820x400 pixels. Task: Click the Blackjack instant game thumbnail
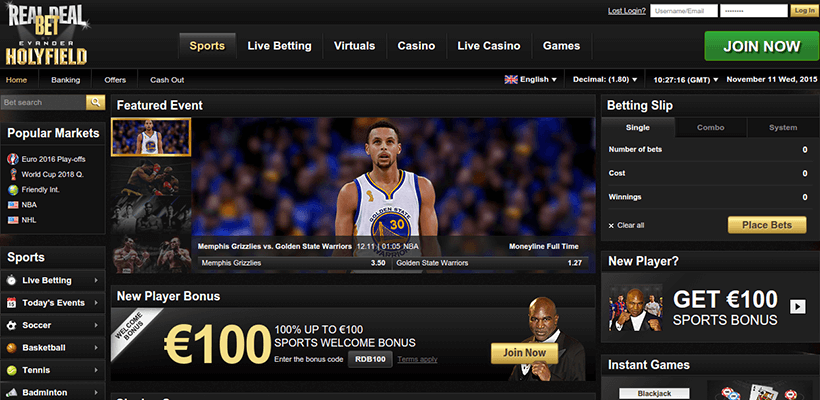click(654, 394)
